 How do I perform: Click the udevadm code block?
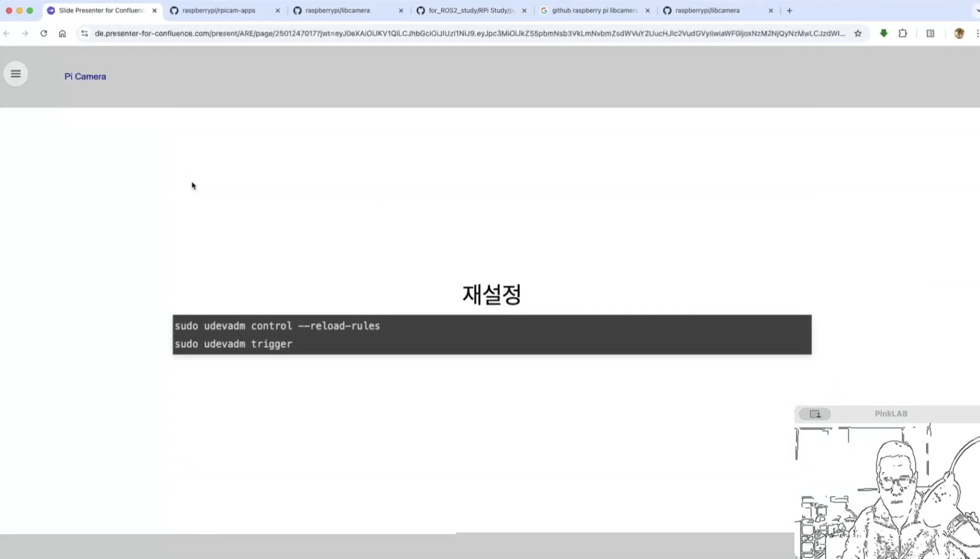pyautogui.click(x=492, y=334)
